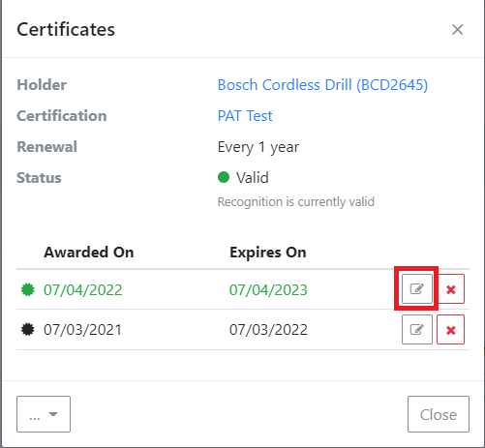Open the PAT Test certification link
The width and height of the screenshot is (485, 448).
(x=245, y=116)
